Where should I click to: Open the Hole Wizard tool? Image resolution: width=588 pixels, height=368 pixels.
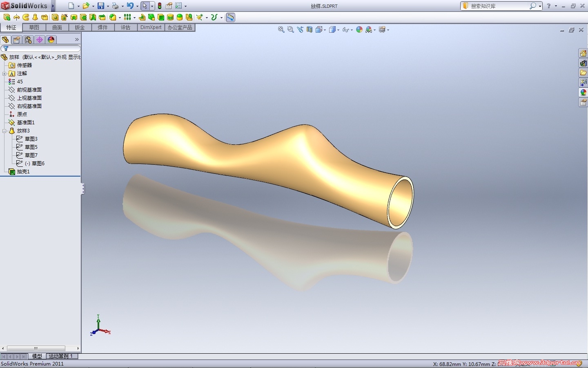65,17
